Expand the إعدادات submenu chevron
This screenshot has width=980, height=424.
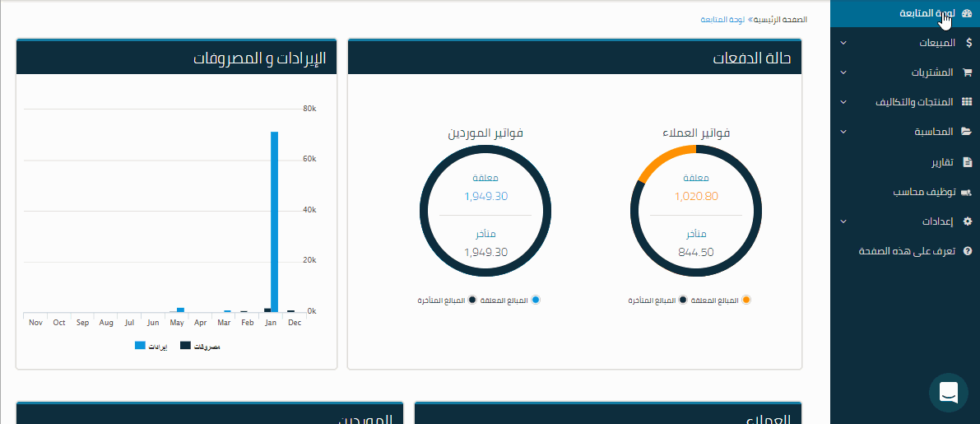[x=843, y=222]
